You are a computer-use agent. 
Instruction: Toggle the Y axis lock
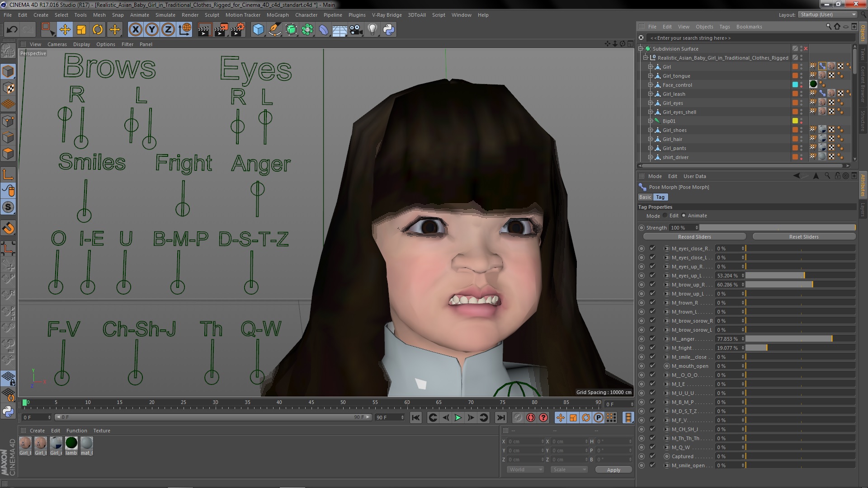152,30
